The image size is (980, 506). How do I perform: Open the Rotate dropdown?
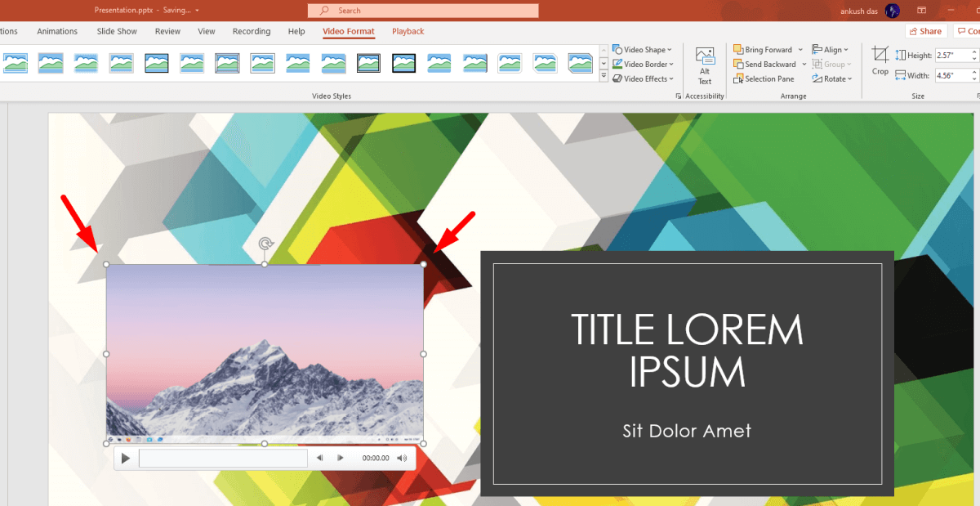(x=832, y=78)
